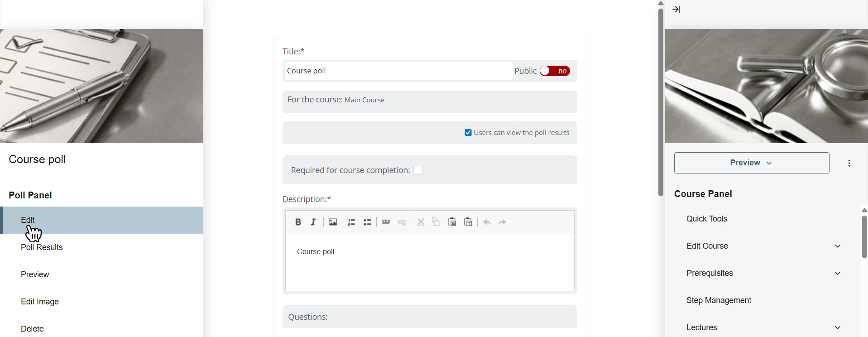Apply italic formatting in description editor

pos(313,222)
